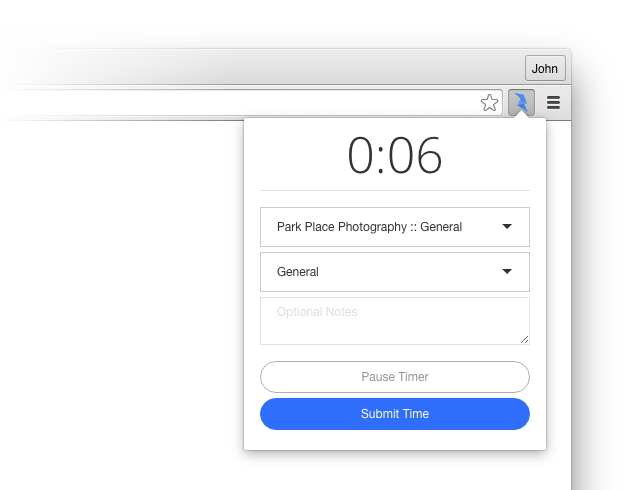Screen dimensions: 634x490
Task: Click the blue lightning bolt extension icon
Action: tap(521, 102)
